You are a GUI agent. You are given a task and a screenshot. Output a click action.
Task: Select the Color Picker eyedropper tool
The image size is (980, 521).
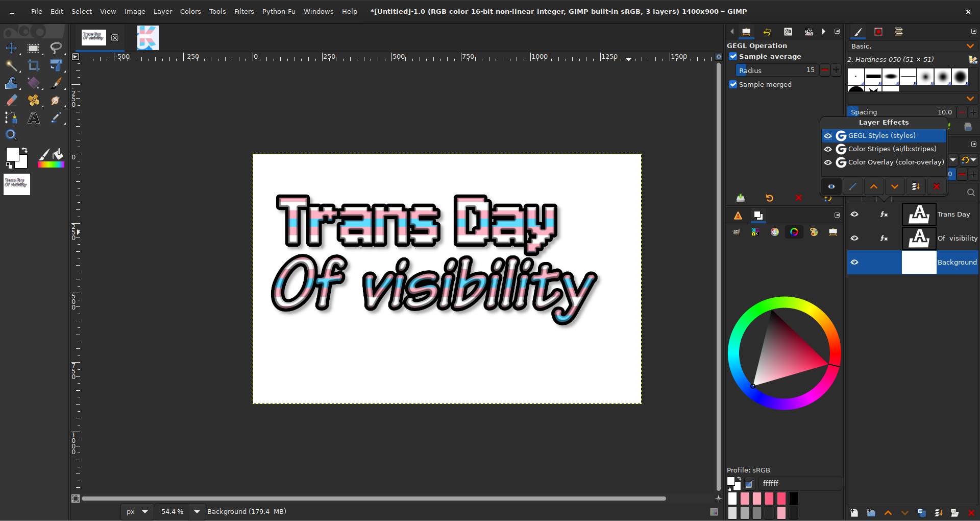point(56,118)
